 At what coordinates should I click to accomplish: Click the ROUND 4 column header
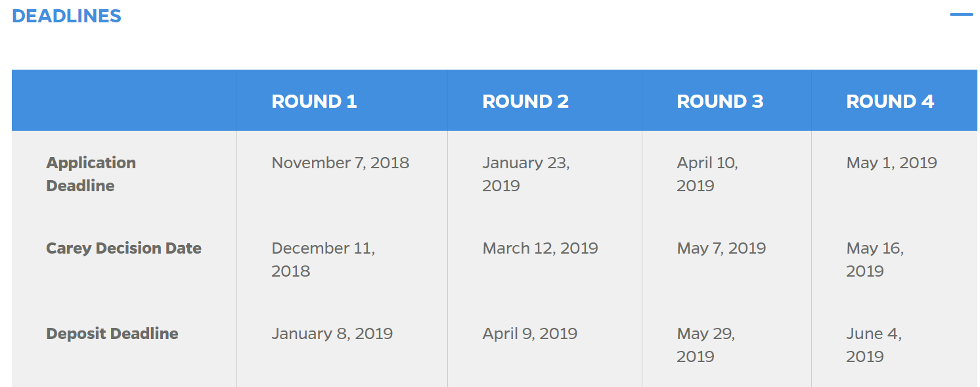tap(890, 101)
